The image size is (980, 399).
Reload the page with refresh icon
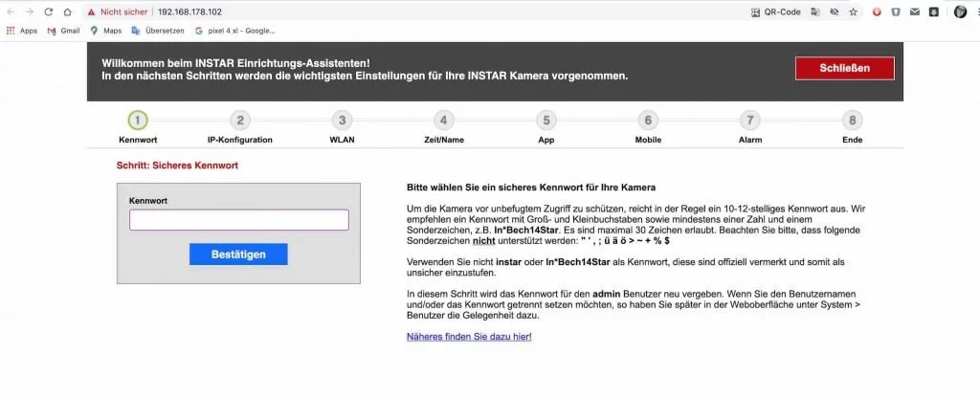point(48,11)
